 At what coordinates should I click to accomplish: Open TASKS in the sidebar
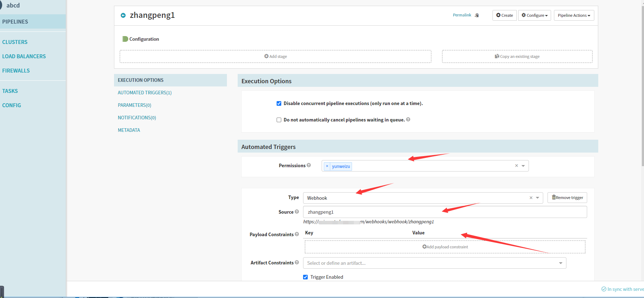click(x=10, y=91)
